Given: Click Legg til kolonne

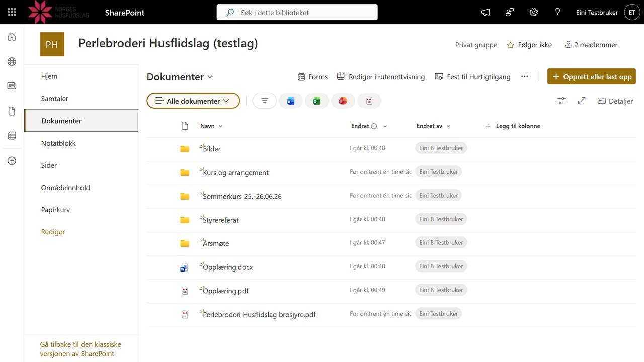Looking at the screenshot, I should [x=512, y=126].
